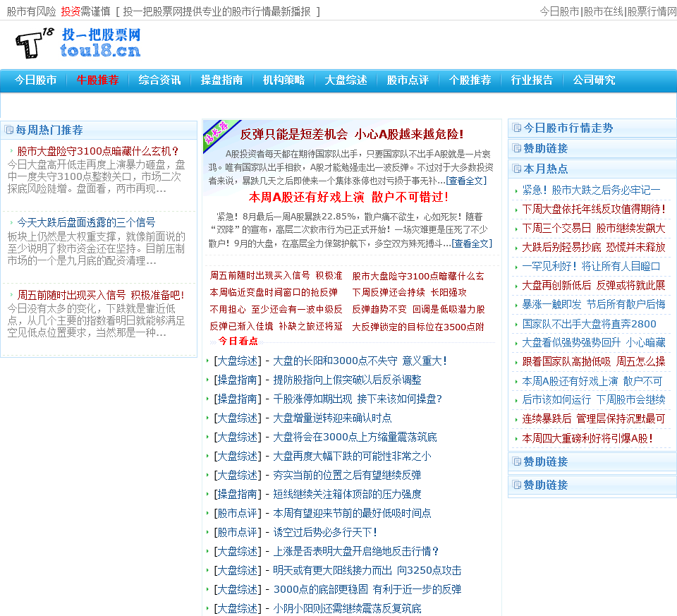This screenshot has height=616, width=677.
Task: Open hot topic 国家队不出手大盘将直奔2800
Action: tap(589, 324)
